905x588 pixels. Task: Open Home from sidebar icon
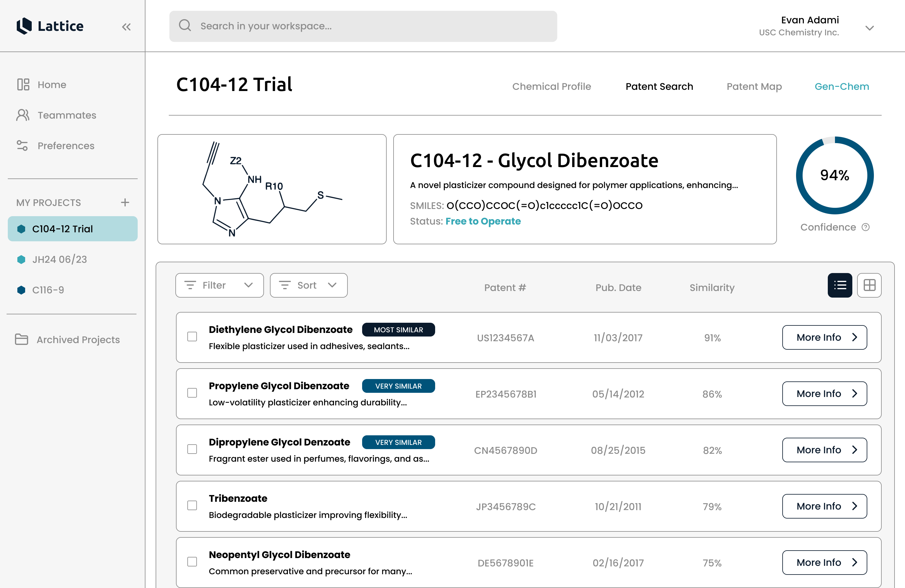pos(23,84)
